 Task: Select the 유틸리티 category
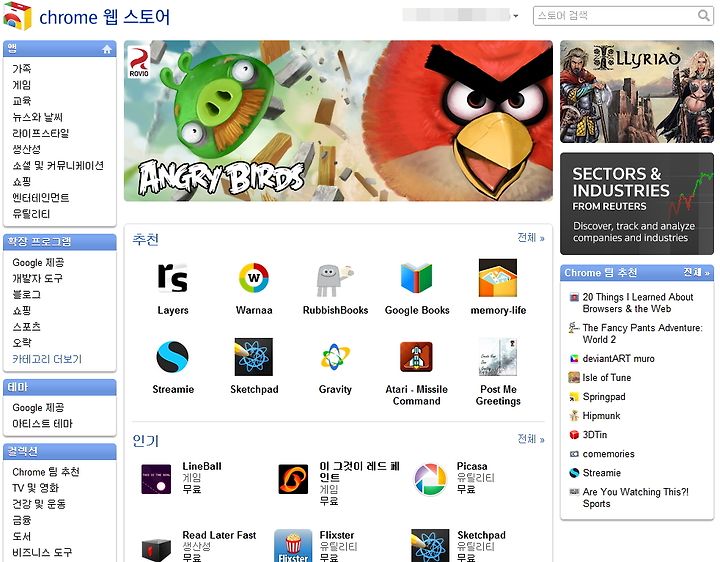31,214
